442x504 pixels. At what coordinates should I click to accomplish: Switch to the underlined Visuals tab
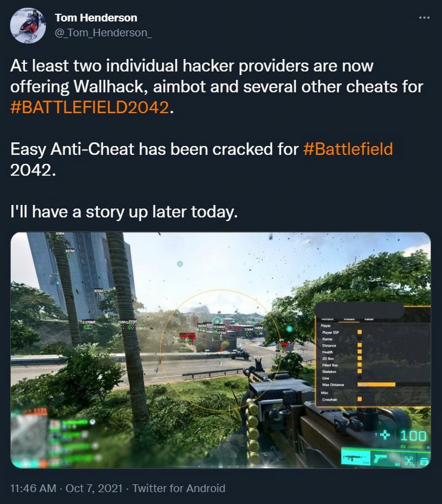[349, 319]
